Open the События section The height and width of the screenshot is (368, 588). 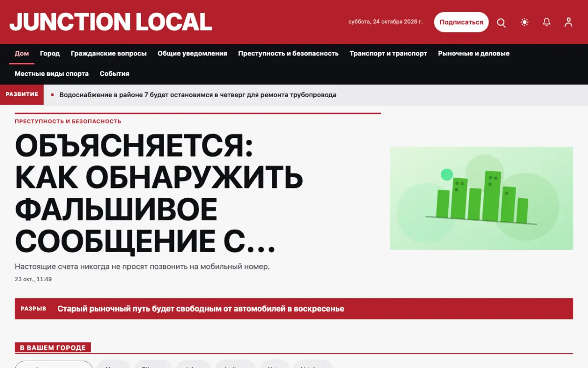114,74
